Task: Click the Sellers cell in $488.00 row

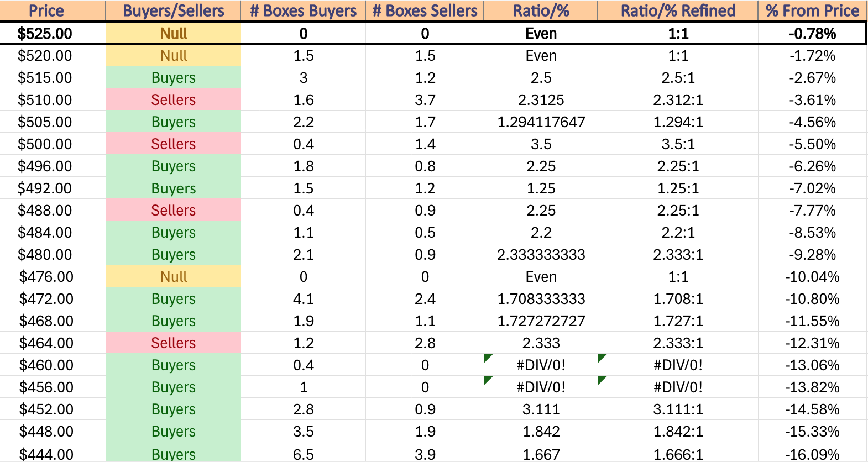Action: pos(173,210)
